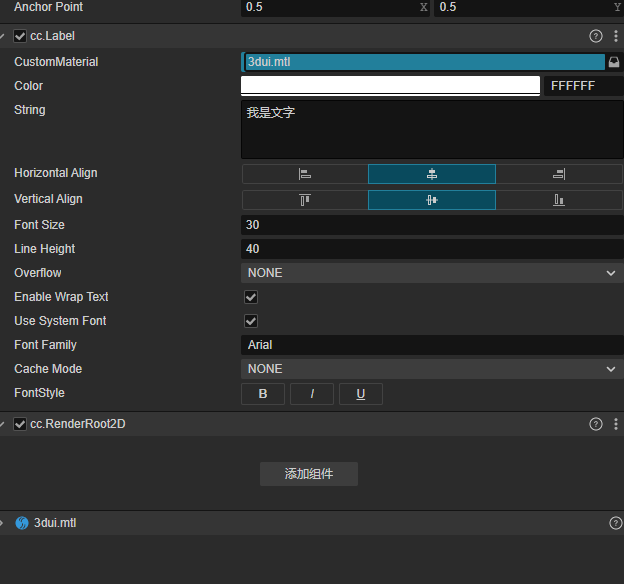This screenshot has width=624, height=584.
Task: Click the Vertical Align label
Action: pyautogui.click(x=48, y=199)
